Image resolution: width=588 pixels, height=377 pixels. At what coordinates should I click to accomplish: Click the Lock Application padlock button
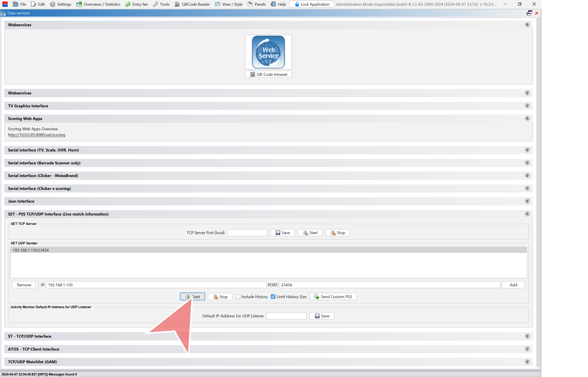pyautogui.click(x=312, y=4)
